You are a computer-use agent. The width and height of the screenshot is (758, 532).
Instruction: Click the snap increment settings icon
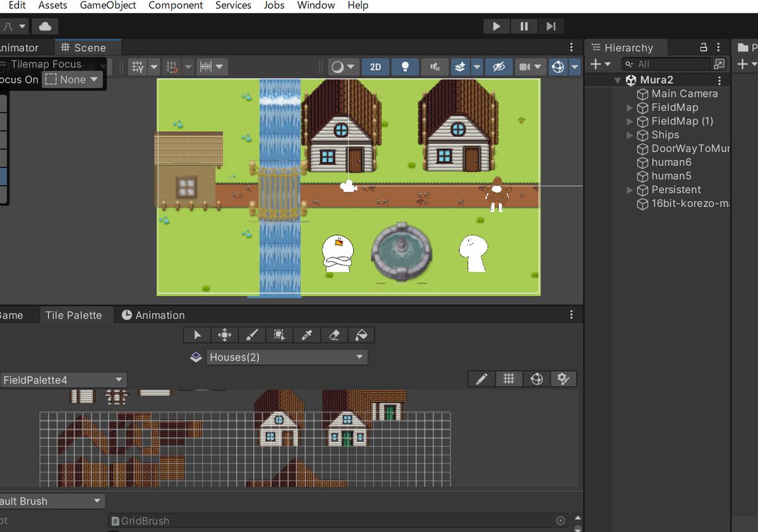171,66
